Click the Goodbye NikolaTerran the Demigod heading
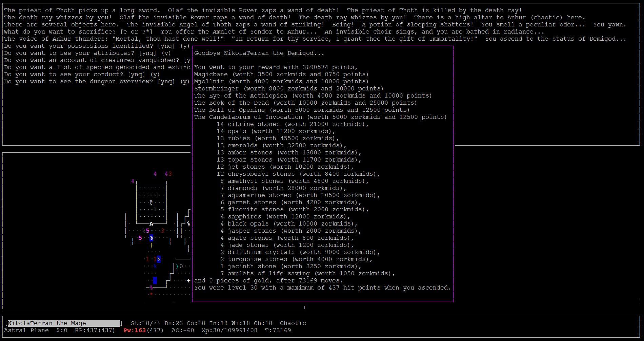This screenshot has width=644, height=341. [259, 53]
